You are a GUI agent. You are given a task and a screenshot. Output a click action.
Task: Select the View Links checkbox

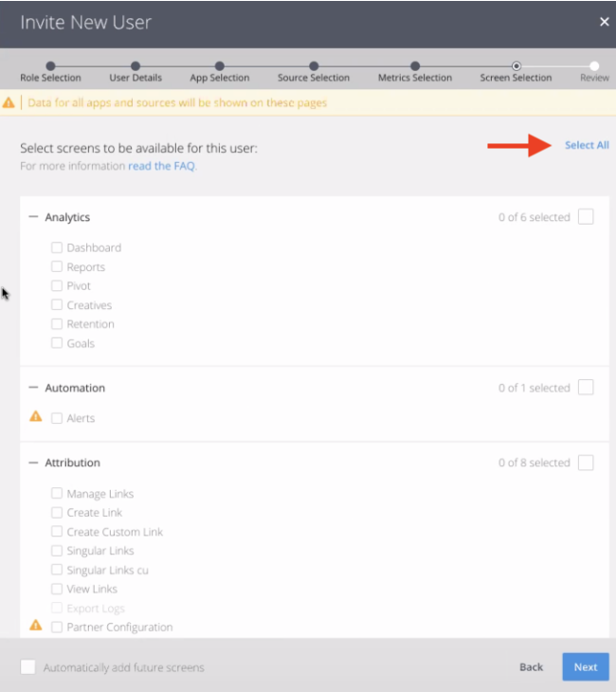tap(57, 589)
